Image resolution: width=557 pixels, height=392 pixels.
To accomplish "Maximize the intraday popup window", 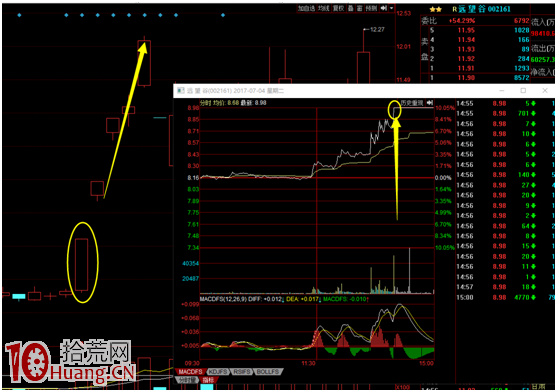I will point(523,91).
